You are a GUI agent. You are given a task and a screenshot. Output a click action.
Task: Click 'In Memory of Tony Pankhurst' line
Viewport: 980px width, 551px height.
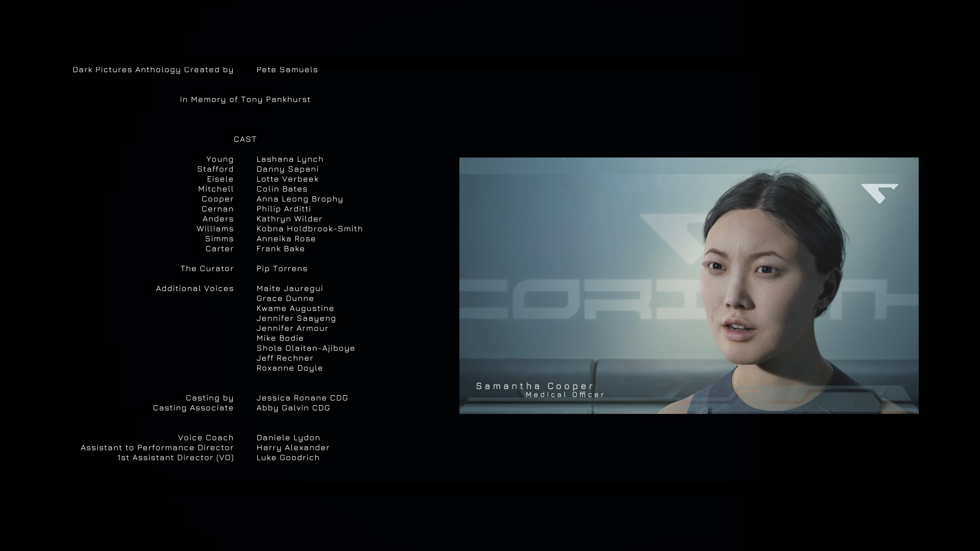point(245,100)
